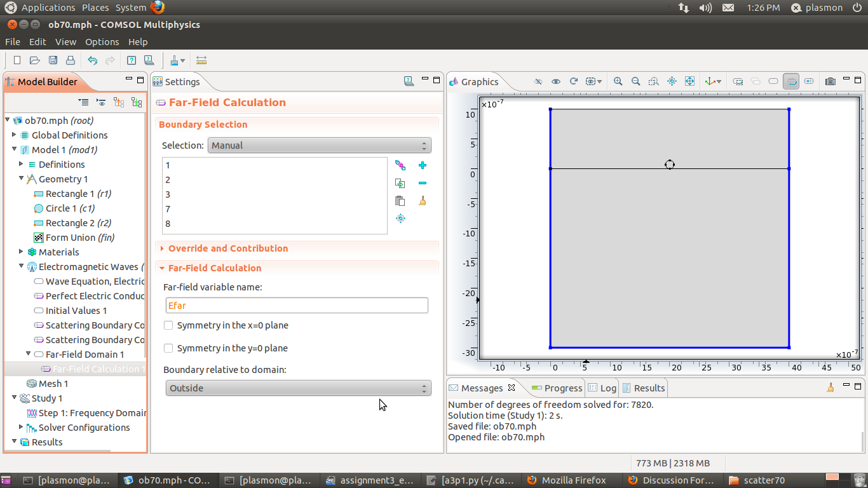The image size is (868, 488).
Task: Add to selection with the plus icon
Action: click(423, 165)
